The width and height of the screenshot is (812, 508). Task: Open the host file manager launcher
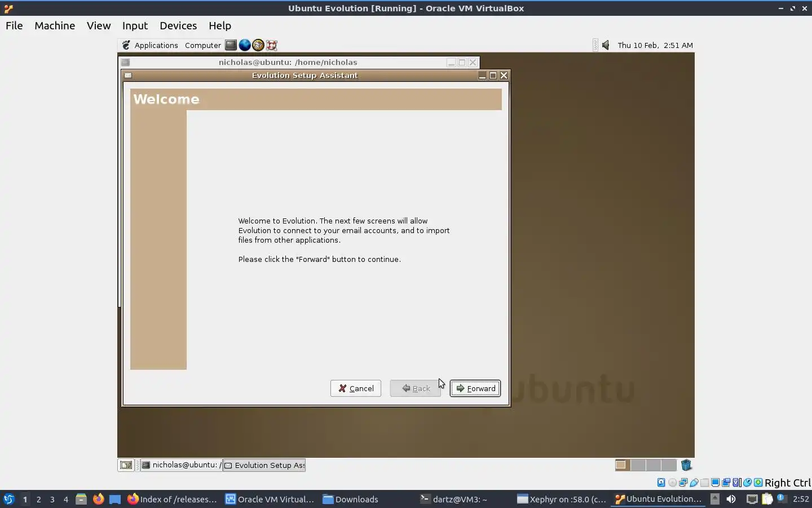[81, 499]
